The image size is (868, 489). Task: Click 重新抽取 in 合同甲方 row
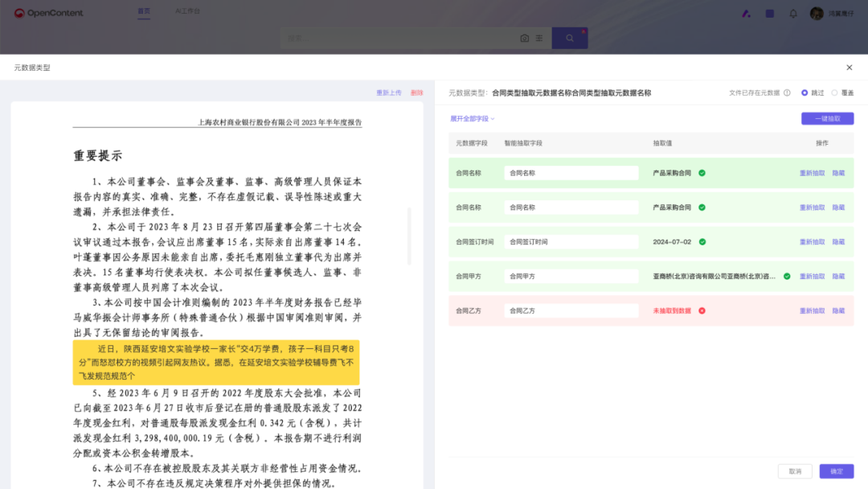pyautogui.click(x=812, y=277)
